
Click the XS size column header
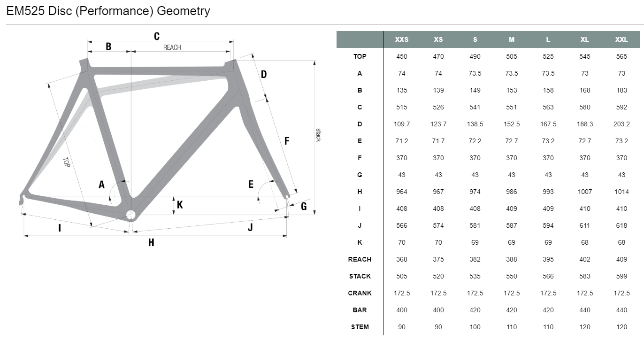(x=438, y=39)
